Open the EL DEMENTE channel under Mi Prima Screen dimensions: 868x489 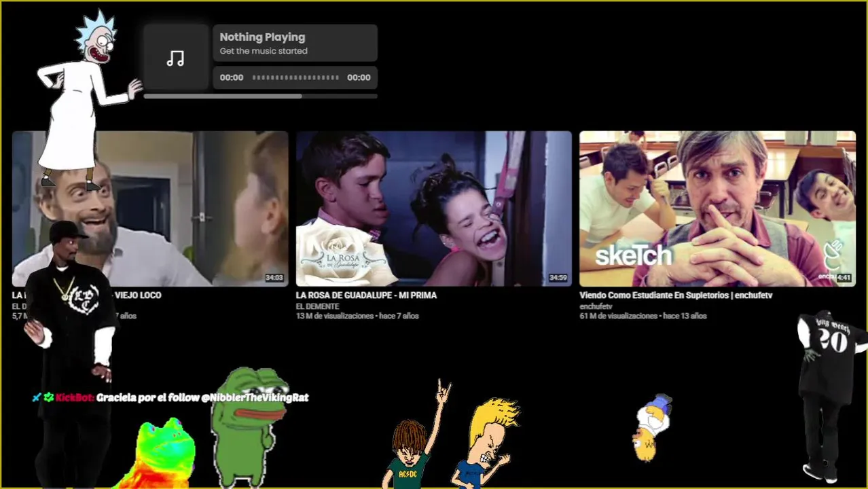[317, 306]
